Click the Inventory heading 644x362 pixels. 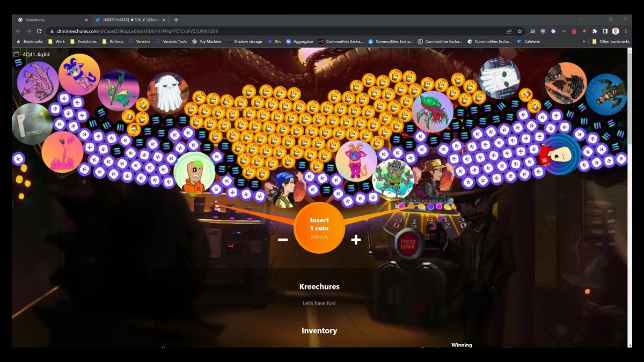[319, 331]
